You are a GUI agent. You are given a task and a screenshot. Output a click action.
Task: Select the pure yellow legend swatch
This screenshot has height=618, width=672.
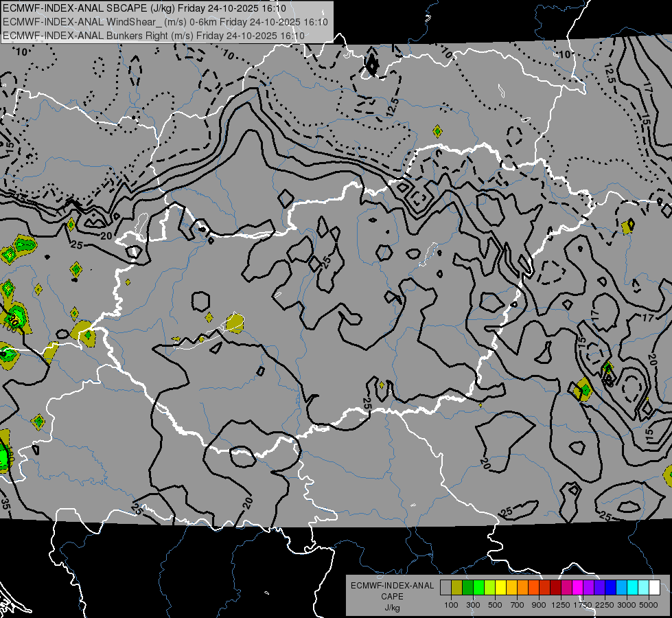(500, 588)
